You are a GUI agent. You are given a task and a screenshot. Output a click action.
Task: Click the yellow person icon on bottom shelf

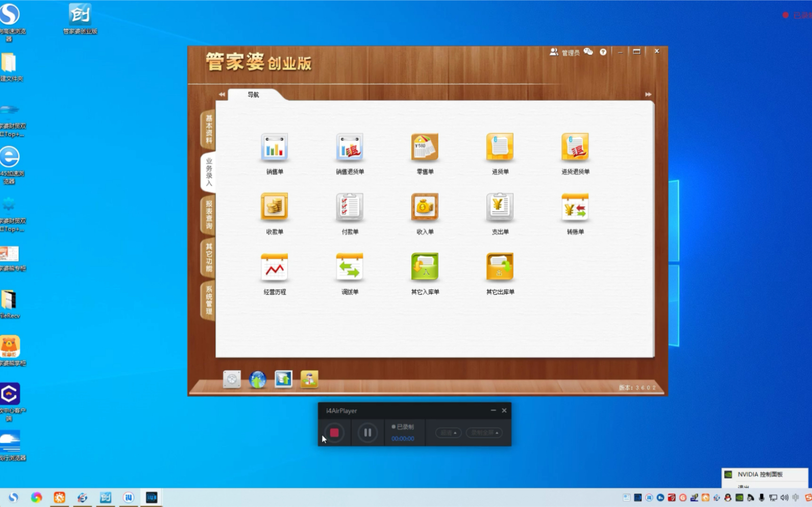click(x=309, y=379)
